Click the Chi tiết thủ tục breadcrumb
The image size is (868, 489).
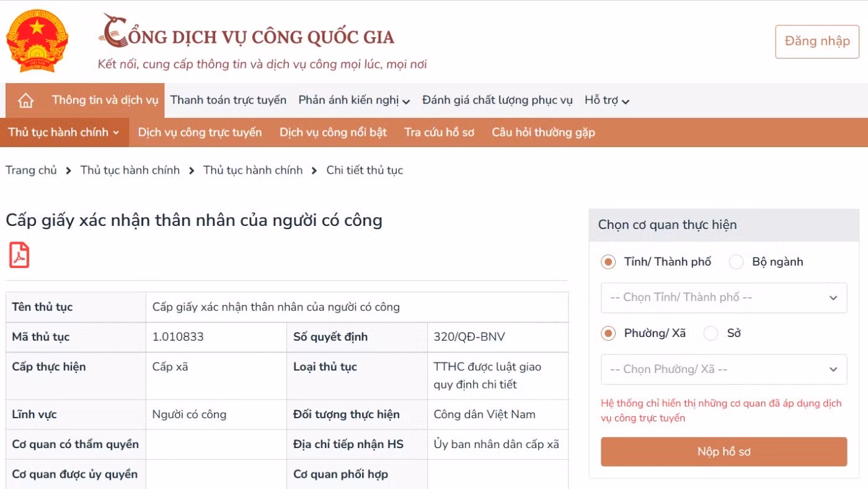tap(365, 170)
